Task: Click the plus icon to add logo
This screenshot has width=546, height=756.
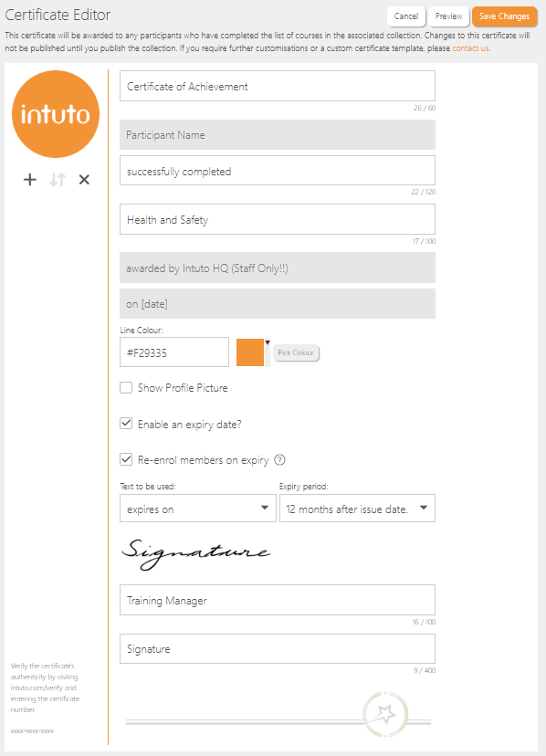Action: [x=30, y=180]
